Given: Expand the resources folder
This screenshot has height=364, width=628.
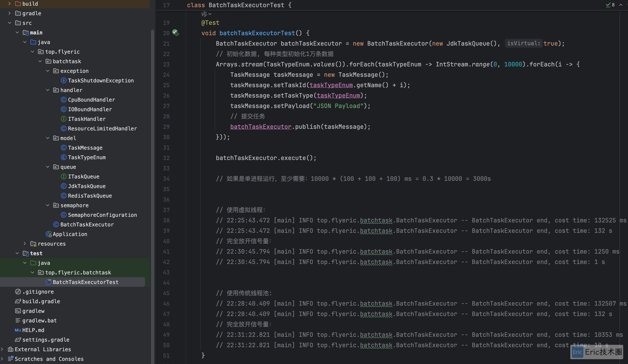Looking at the screenshot, I should 25,243.
